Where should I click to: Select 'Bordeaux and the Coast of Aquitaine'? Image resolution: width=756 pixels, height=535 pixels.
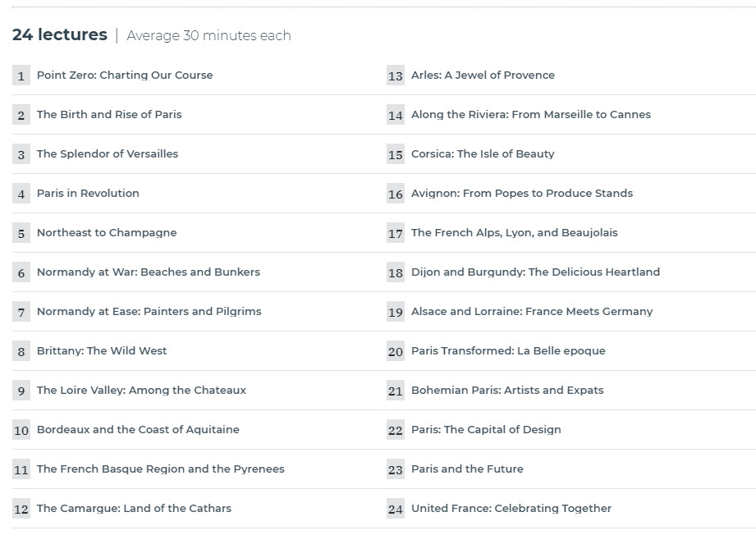click(139, 430)
